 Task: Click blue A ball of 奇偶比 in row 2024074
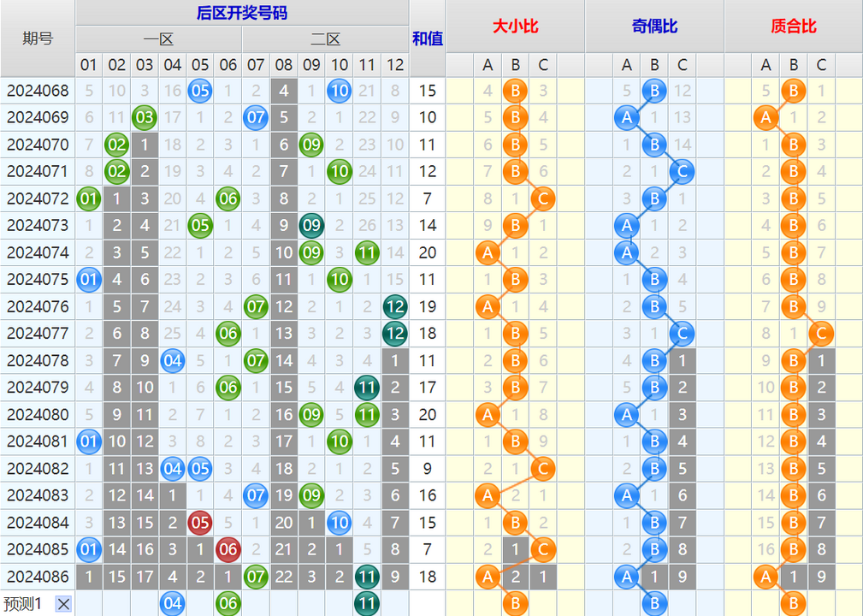[626, 252]
